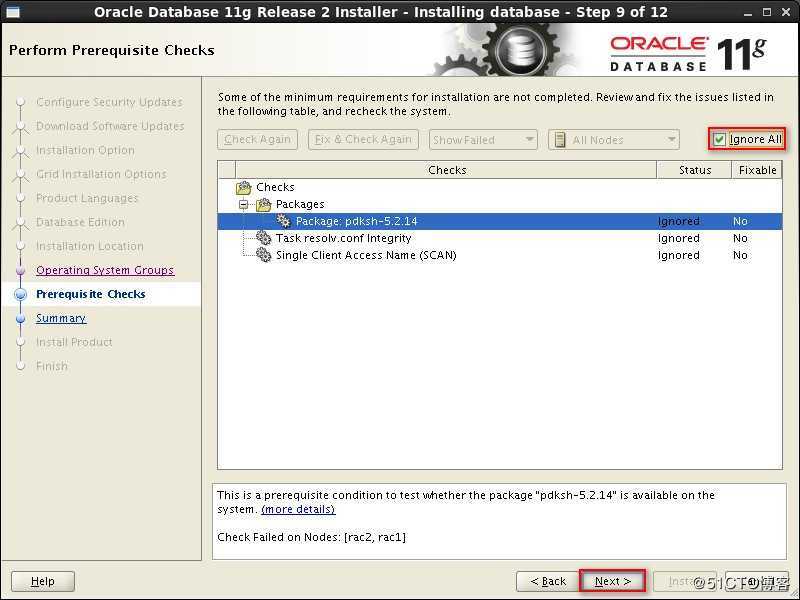Open the window menu icon in title bar
The image size is (800, 600).
tap(12, 12)
